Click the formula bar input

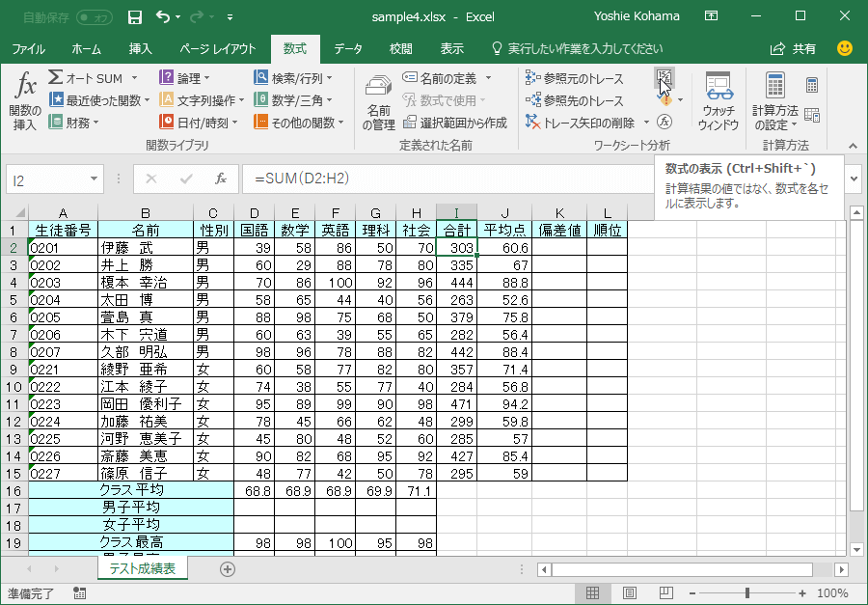pos(448,179)
